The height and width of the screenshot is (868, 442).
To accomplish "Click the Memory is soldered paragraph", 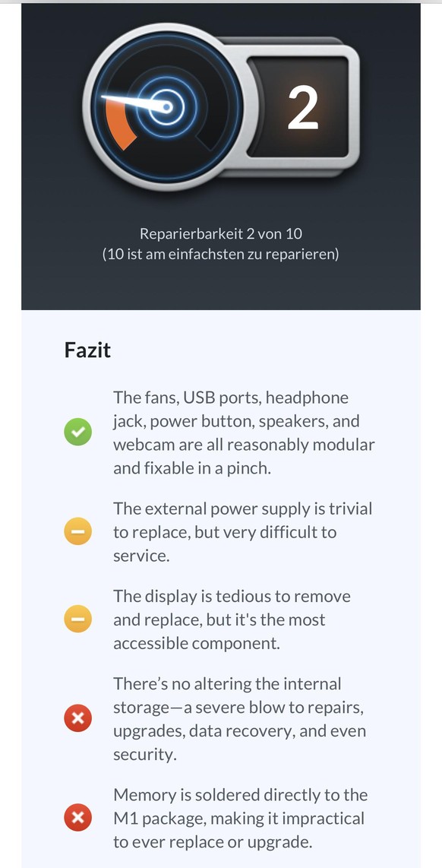I will tap(240, 818).
